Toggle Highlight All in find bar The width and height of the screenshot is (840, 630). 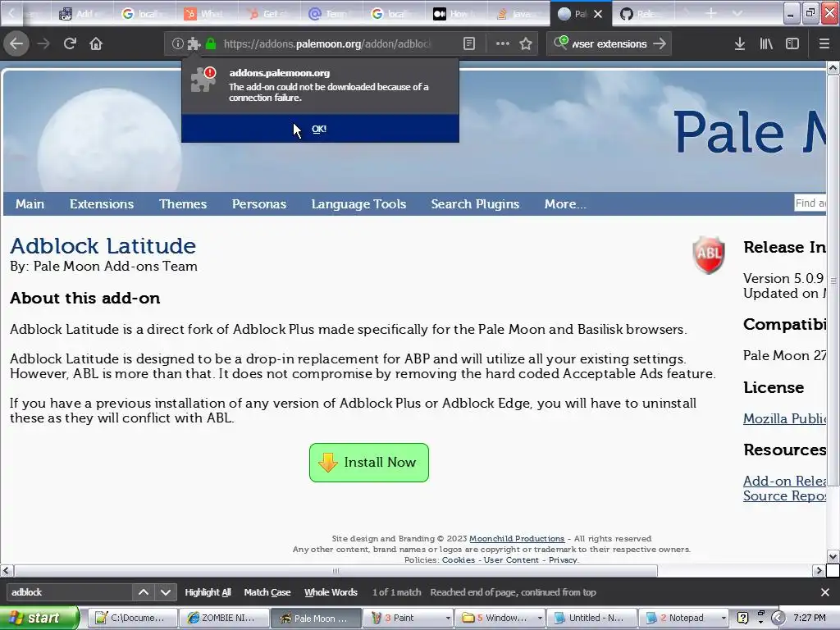click(208, 592)
